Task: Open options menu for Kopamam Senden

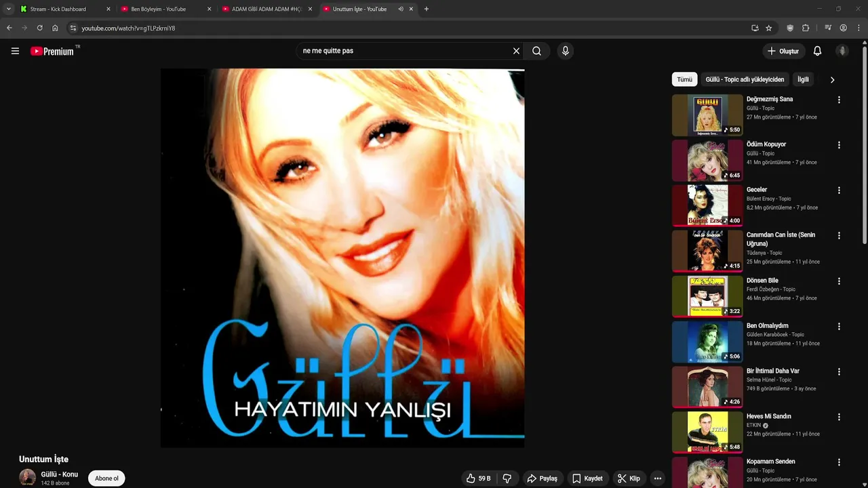Action: pyautogui.click(x=839, y=463)
